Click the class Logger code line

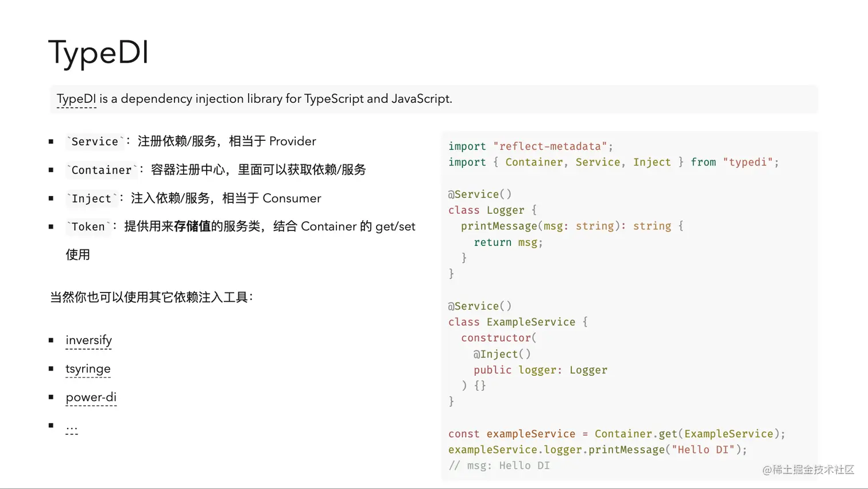[x=493, y=210]
